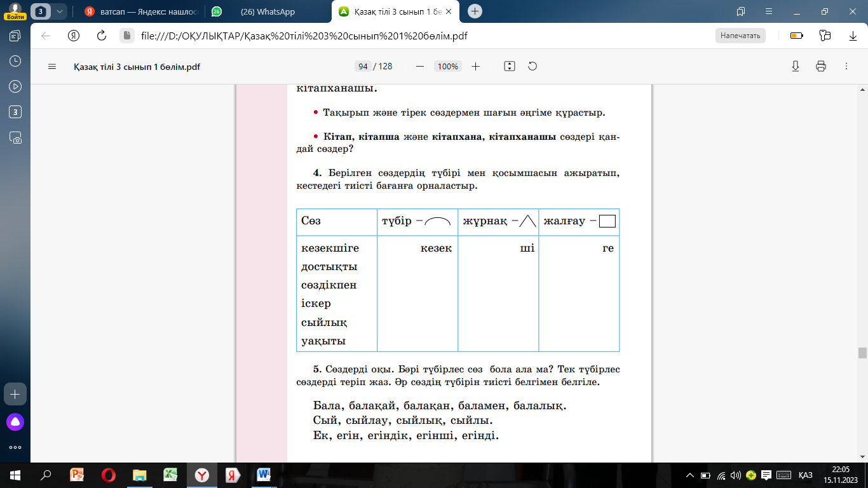Open Windows taskbar search
The height and width of the screenshot is (488, 868).
[46, 475]
